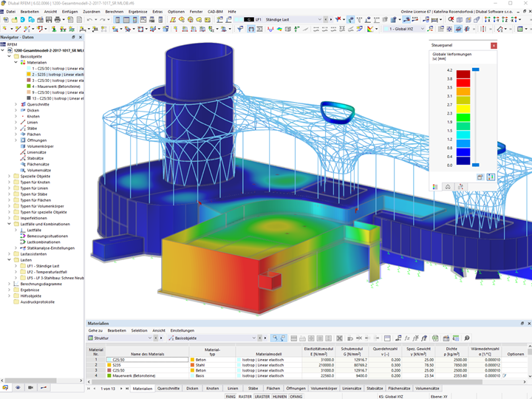Image resolution: width=532 pixels, height=399 pixels.
Task: Click the delete results red X magnifier icon
Action: [x=451, y=20]
